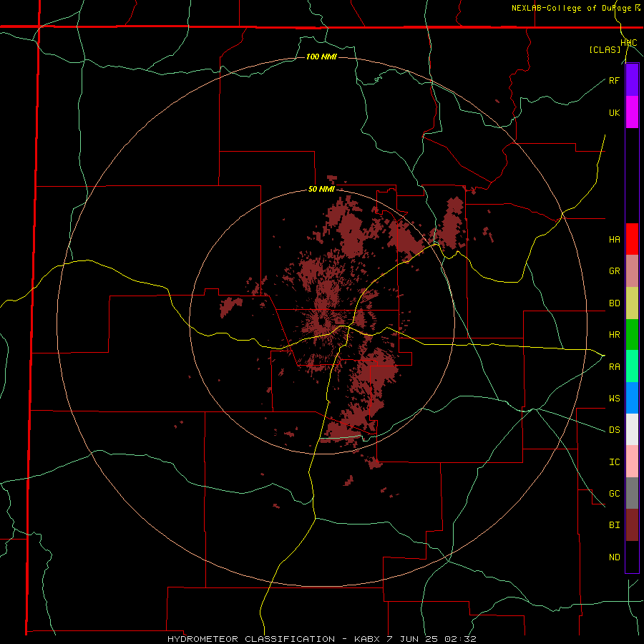Click the [CLAS] legend heading
644x644 pixels.
(605, 50)
